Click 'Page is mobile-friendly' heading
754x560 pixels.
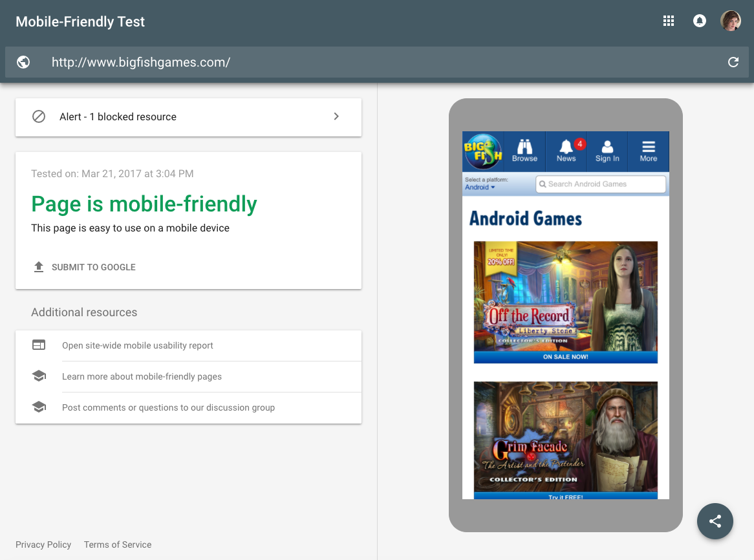(x=144, y=204)
